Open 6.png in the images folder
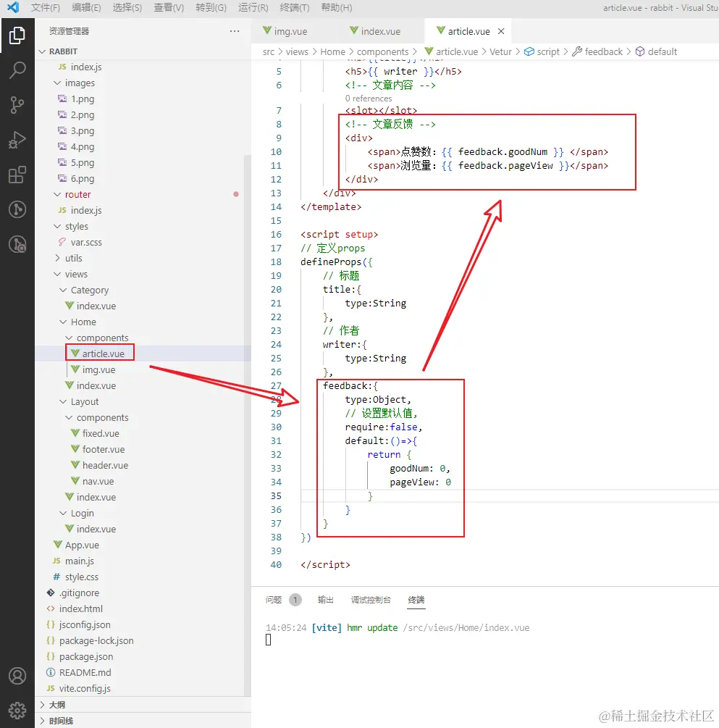719x728 pixels. (x=82, y=179)
